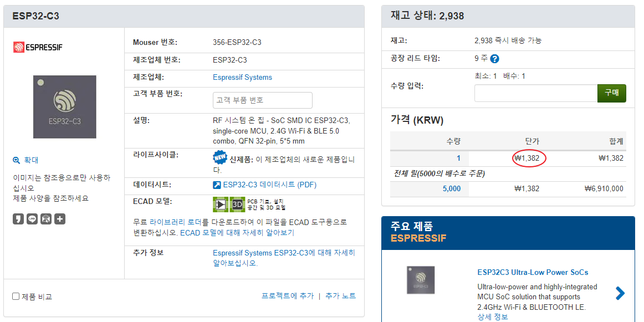Image resolution: width=644 pixels, height=322 pixels.
Task: Click the magnifier zoom icon beside 확대
Action: [x=17, y=160]
